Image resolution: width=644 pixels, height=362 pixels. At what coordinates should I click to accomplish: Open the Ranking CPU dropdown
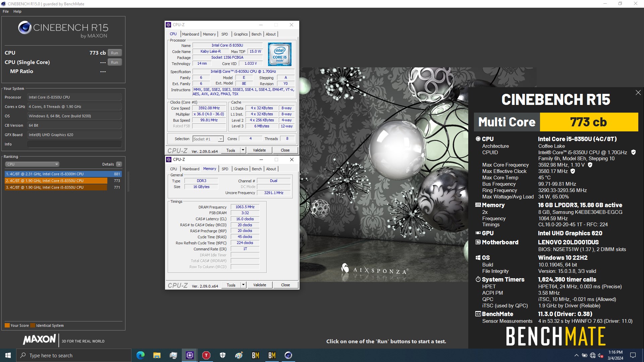click(32, 164)
